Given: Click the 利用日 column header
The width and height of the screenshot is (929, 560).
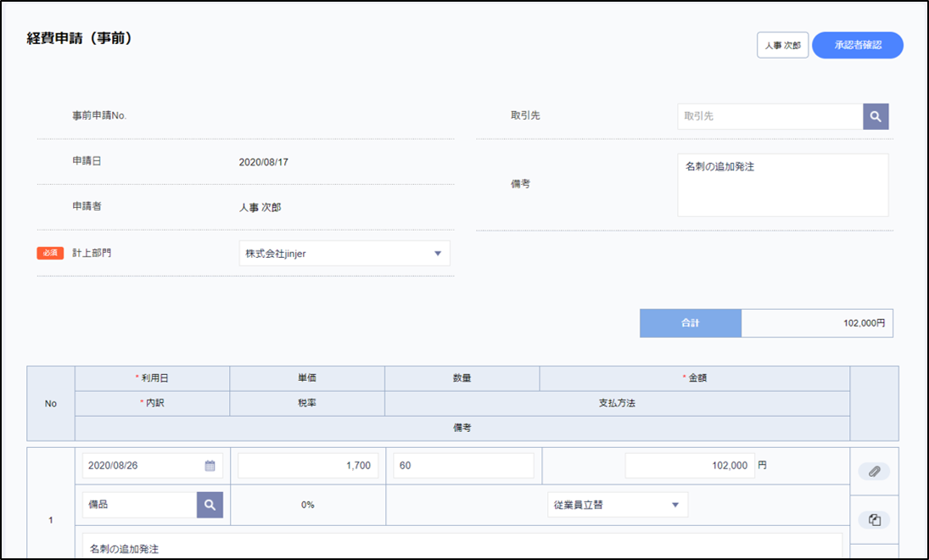Looking at the screenshot, I should (153, 378).
